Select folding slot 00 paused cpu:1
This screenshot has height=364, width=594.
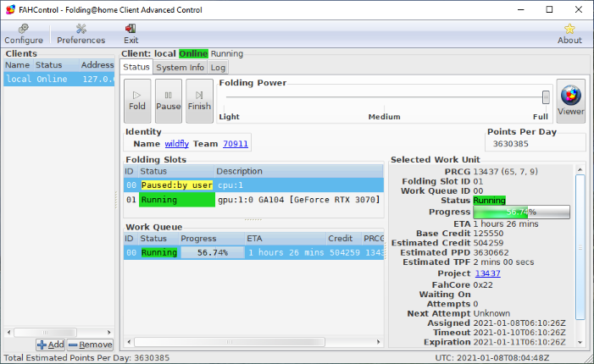click(x=253, y=185)
